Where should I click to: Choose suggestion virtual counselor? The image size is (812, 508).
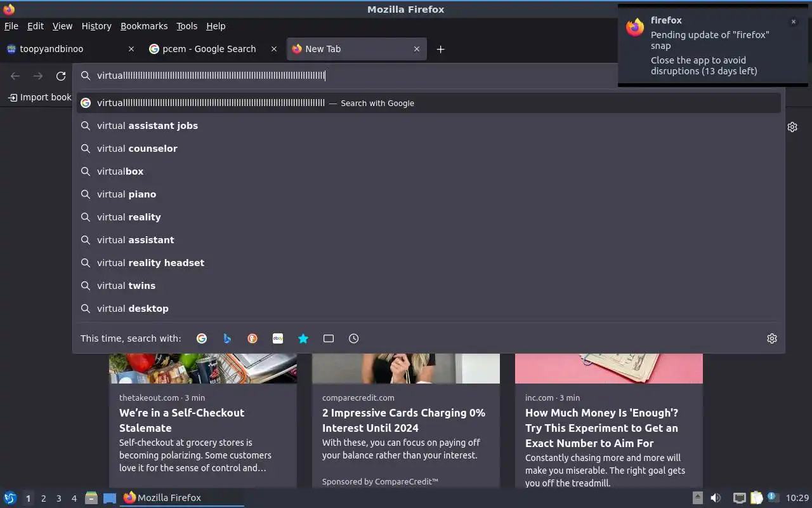click(428, 149)
